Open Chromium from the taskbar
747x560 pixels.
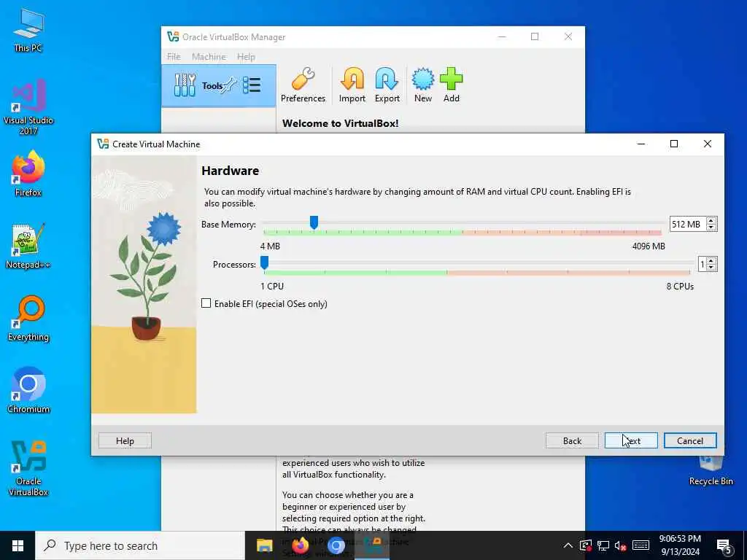[x=336, y=545]
